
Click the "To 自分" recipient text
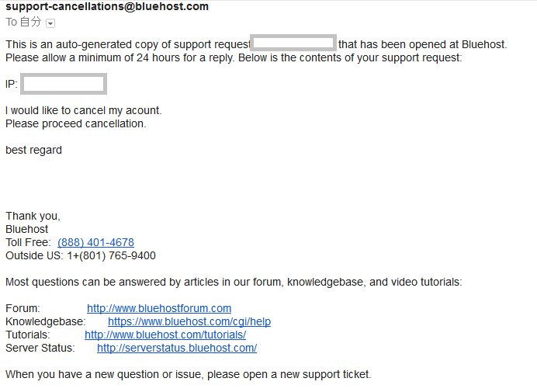[23, 23]
